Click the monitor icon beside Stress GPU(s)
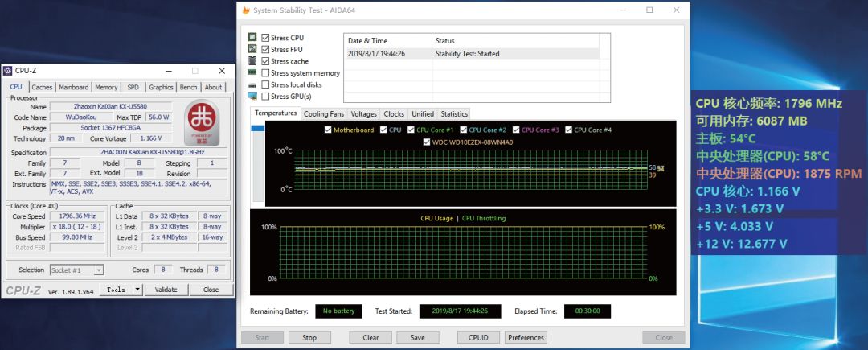The height and width of the screenshot is (350, 868). click(252, 97)
